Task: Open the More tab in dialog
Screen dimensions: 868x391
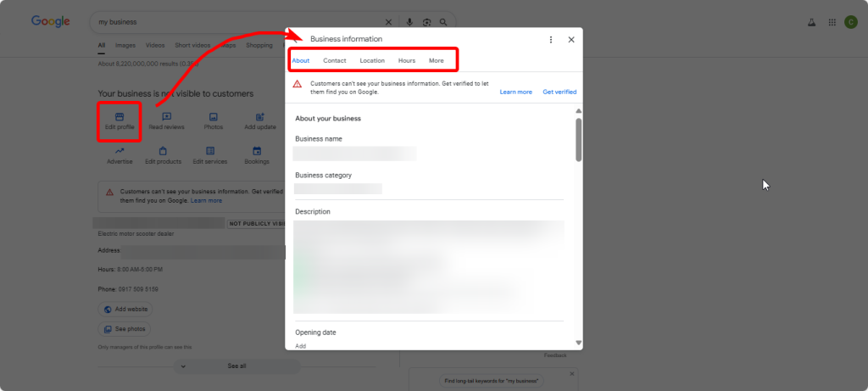Action: 437,60
